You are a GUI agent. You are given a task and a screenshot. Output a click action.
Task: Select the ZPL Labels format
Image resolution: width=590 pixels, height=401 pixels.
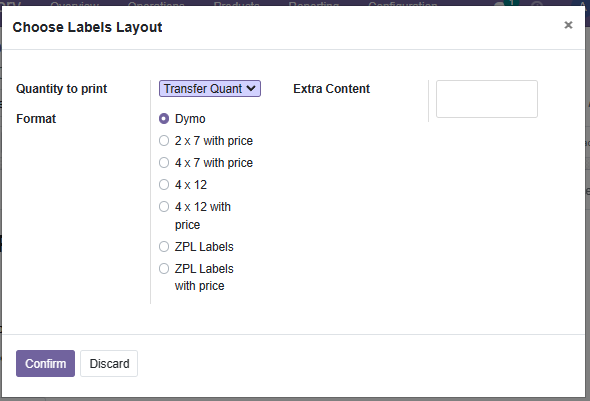(x=164, y=247)
